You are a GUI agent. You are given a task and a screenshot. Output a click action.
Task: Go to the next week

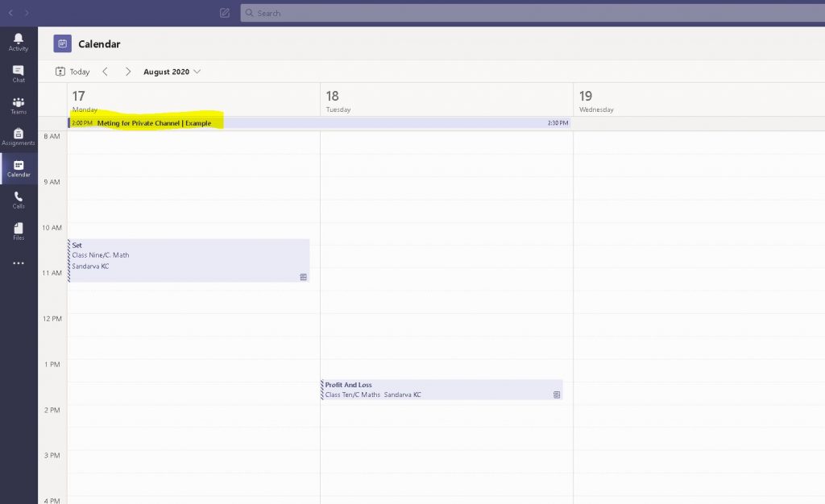[x=127, y=72]
